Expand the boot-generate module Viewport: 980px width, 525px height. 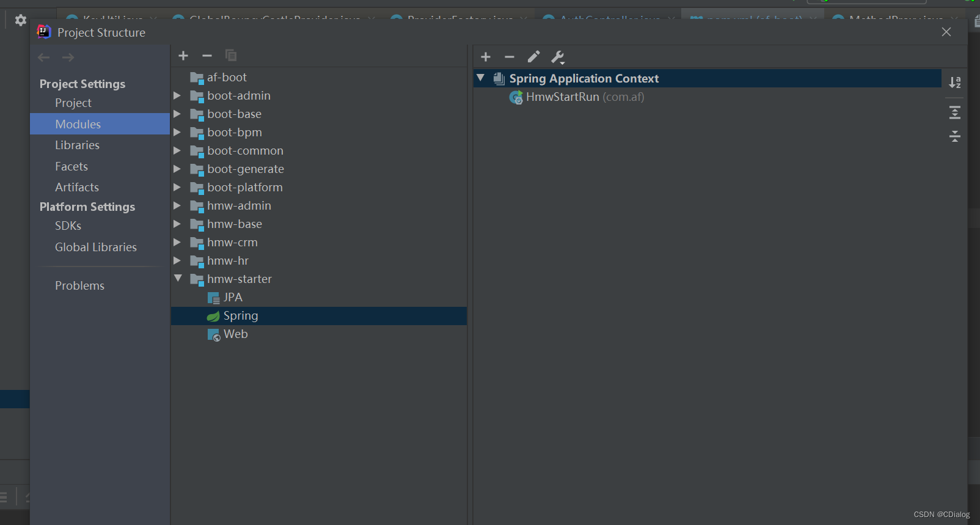point(177,169)
